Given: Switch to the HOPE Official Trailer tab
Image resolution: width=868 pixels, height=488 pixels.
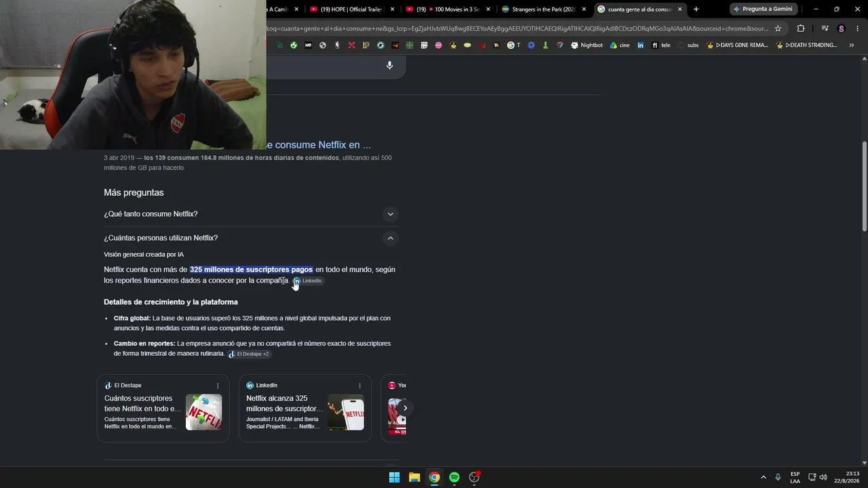Looking at the screenshot, I should point(352,9).
